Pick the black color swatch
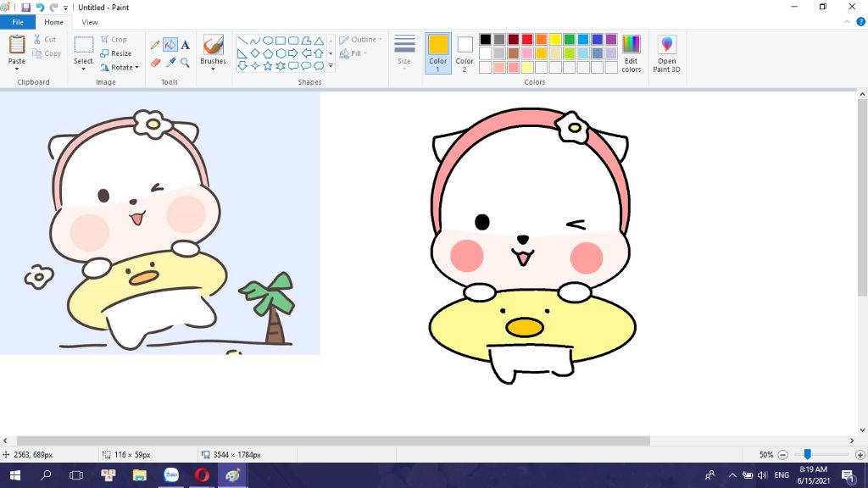Image resolution: width=868 pixels, height=488 pixels. tap(486, 39)
